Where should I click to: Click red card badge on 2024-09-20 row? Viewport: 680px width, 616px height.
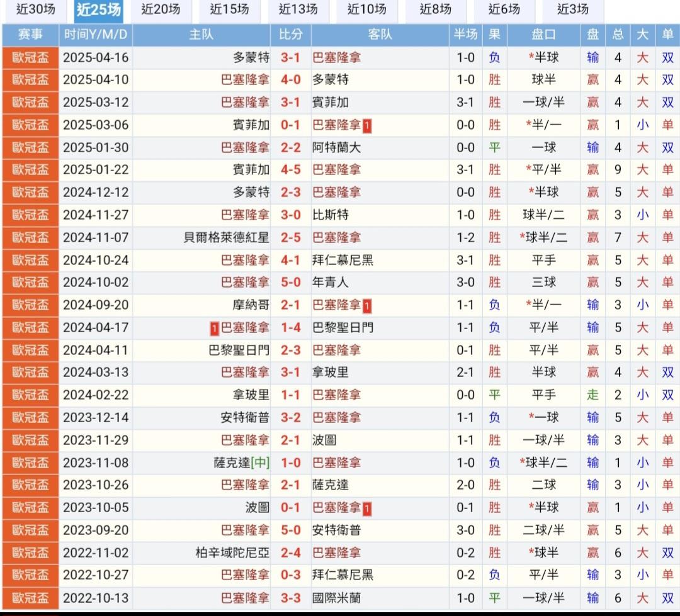coord(367,306)
